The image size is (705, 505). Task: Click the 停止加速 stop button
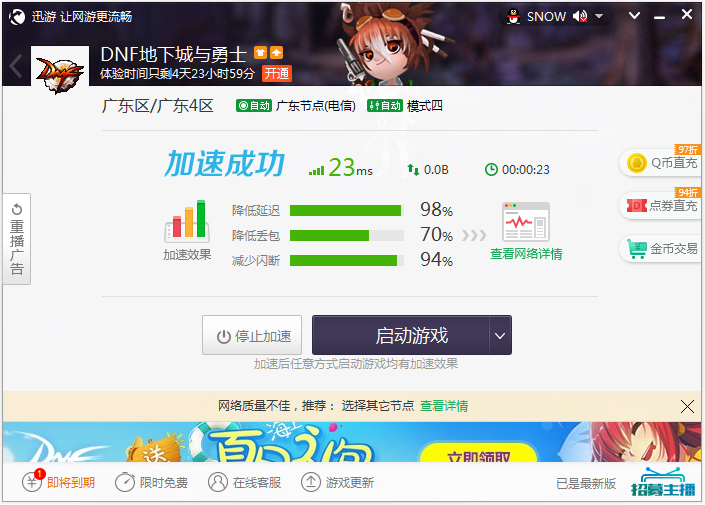tap(252, 335)
